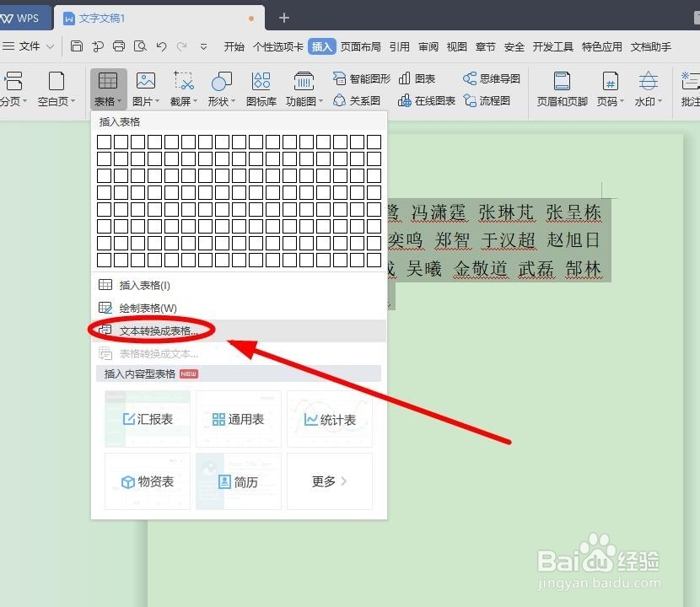Click the 表格 table icon

108,81
